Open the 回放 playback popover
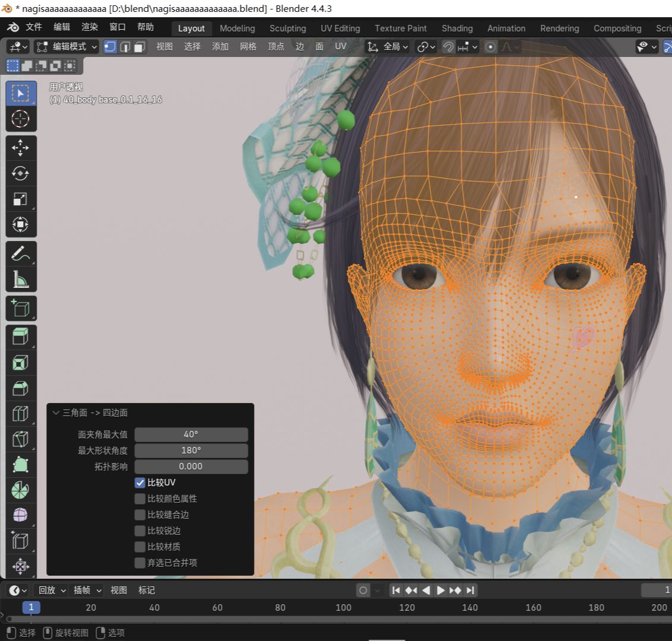This screenshot has height=641, width=672. (x=52, y=590)
